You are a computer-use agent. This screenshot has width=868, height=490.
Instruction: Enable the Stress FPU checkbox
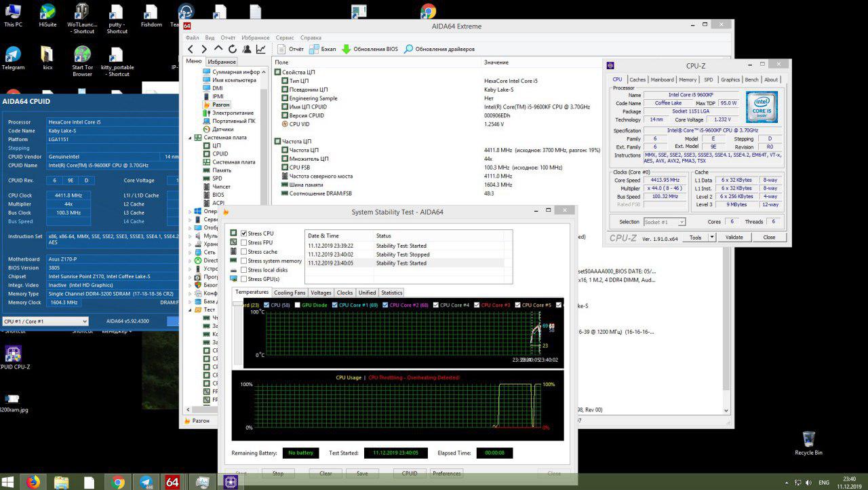[x=244, y=242]
